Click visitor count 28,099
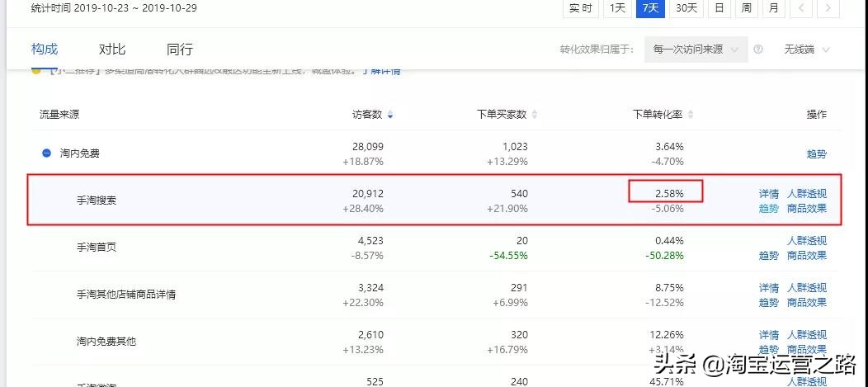 coord(367,147)
